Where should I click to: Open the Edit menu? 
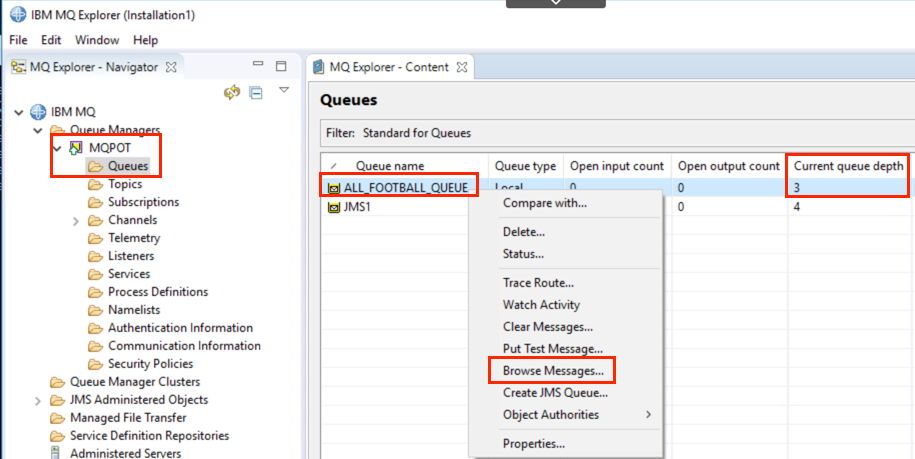click(x=51, y=40)
